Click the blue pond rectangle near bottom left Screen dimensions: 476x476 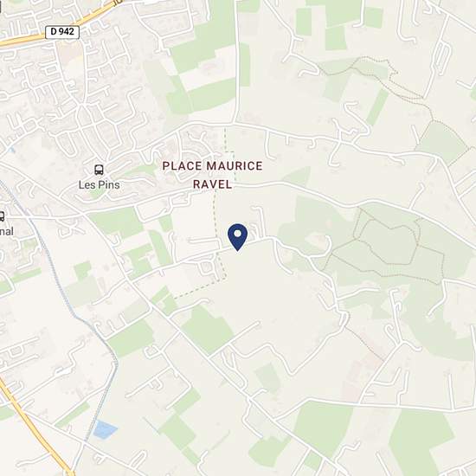[105, 429]
